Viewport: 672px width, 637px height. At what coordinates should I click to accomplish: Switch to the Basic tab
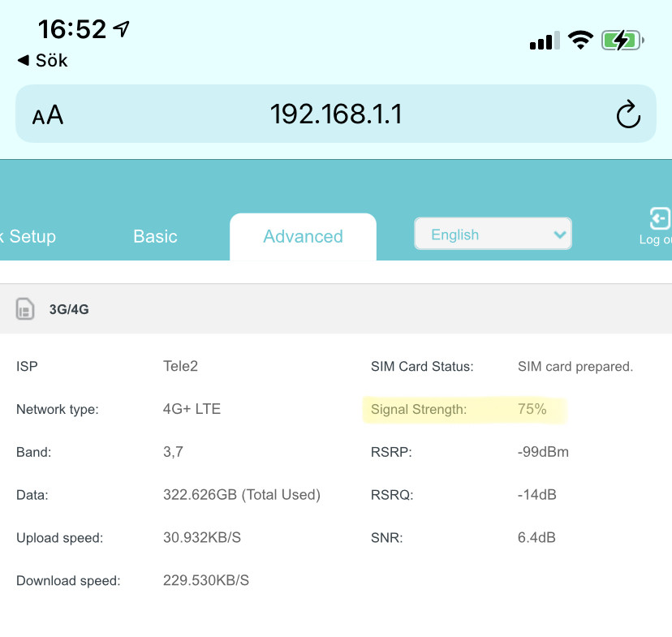coord(155,236)
